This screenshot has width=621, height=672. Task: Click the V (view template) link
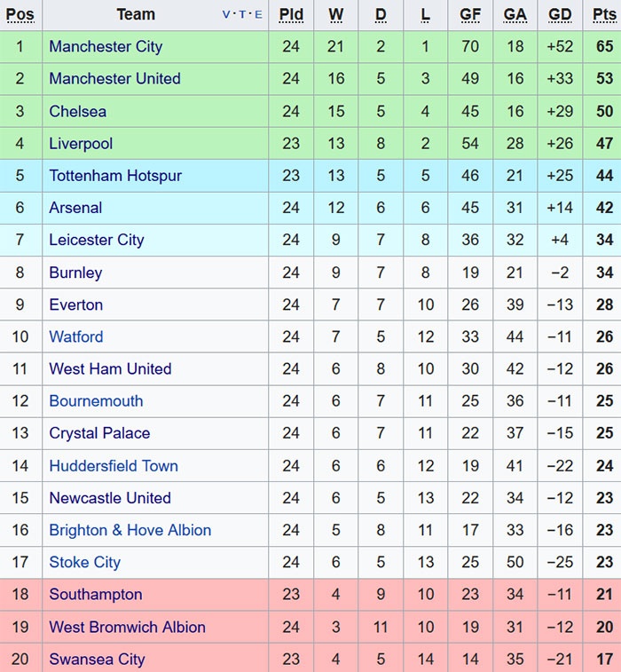(226, 15)
